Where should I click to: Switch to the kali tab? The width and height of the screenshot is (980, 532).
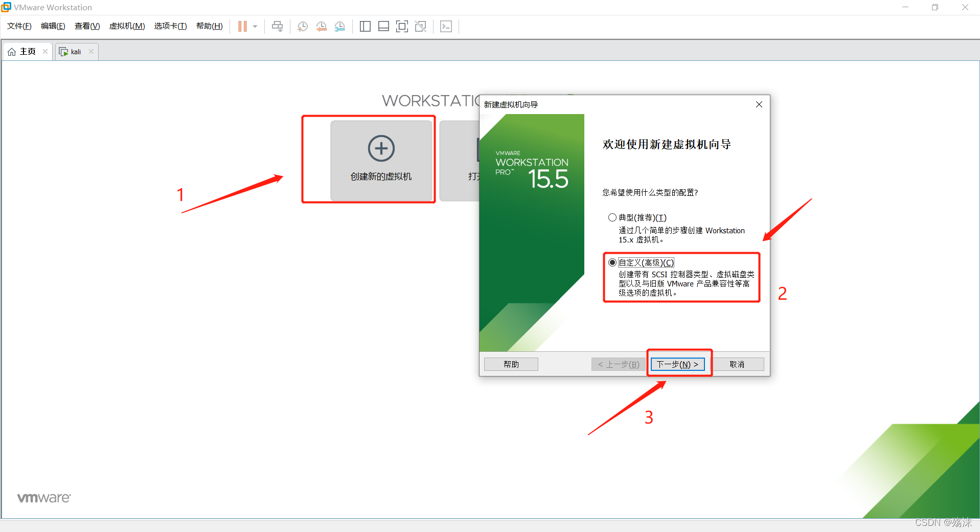(75, 52)
